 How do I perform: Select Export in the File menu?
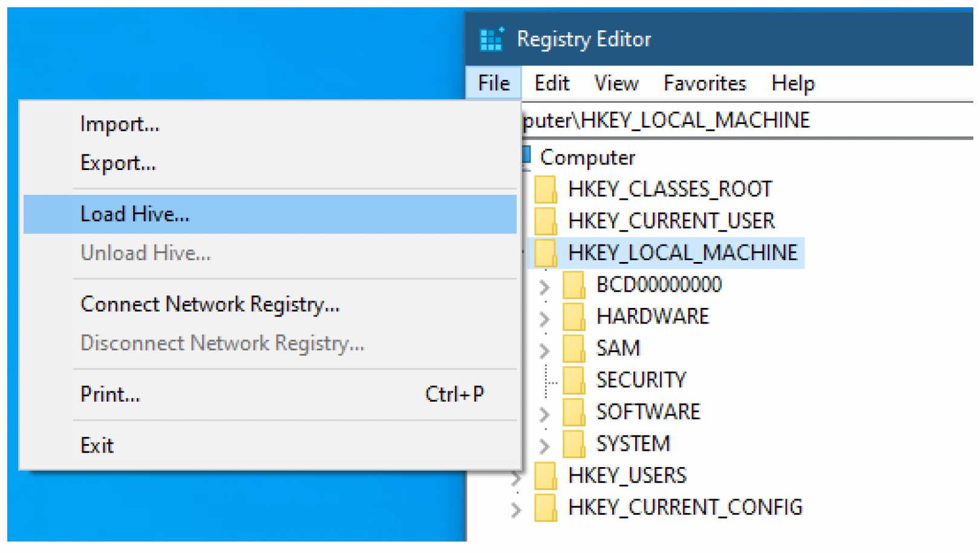click(118, 163)
